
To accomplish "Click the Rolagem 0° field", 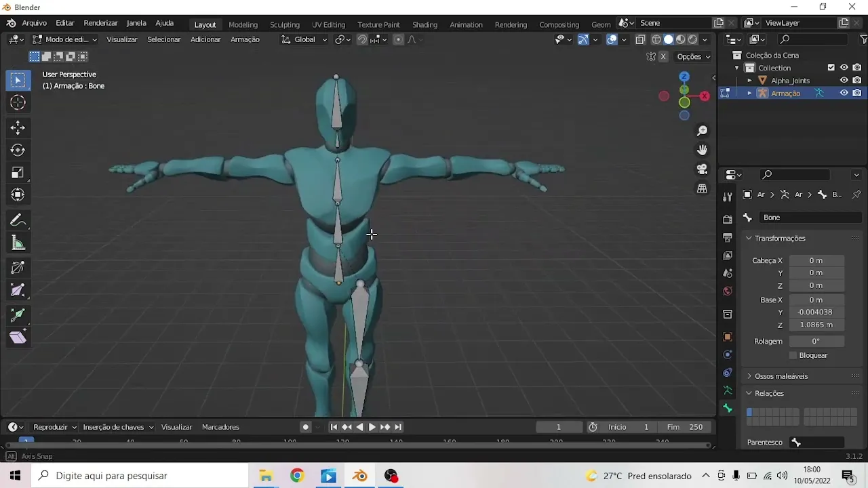I will [x=816, y=341].
